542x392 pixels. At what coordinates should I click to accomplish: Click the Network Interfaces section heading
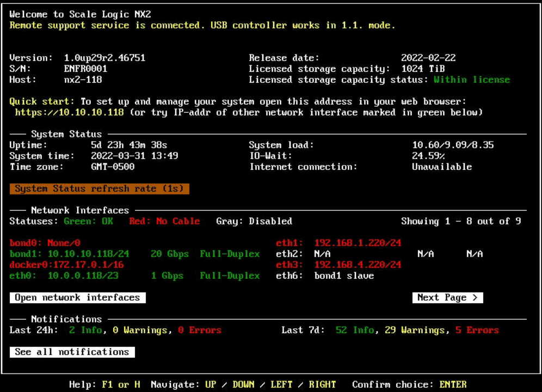tap(80, 210)
